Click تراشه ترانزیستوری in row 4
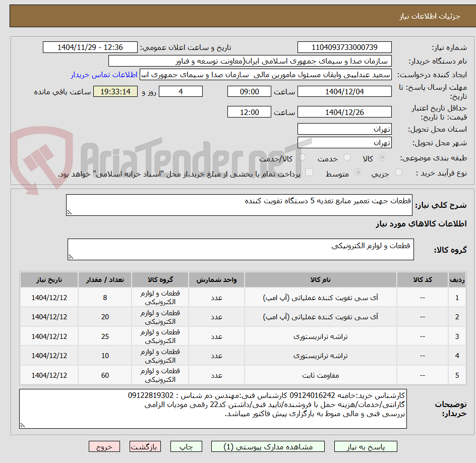 tap(320, 356)
